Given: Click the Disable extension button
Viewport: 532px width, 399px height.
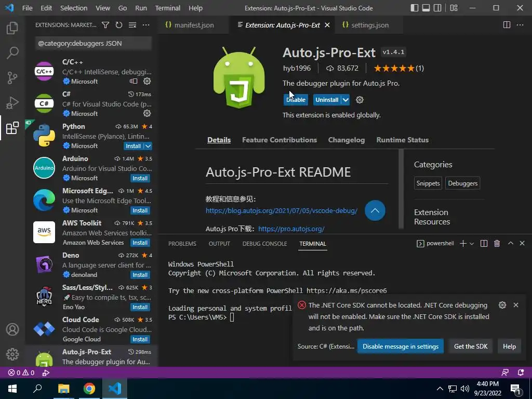Looking at the screenshot, I should click(x=296, y=100).
